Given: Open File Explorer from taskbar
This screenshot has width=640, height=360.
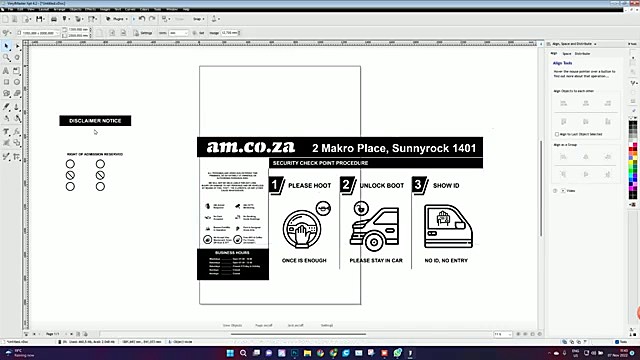Looking at the screenshot, I should pos(307,353).
